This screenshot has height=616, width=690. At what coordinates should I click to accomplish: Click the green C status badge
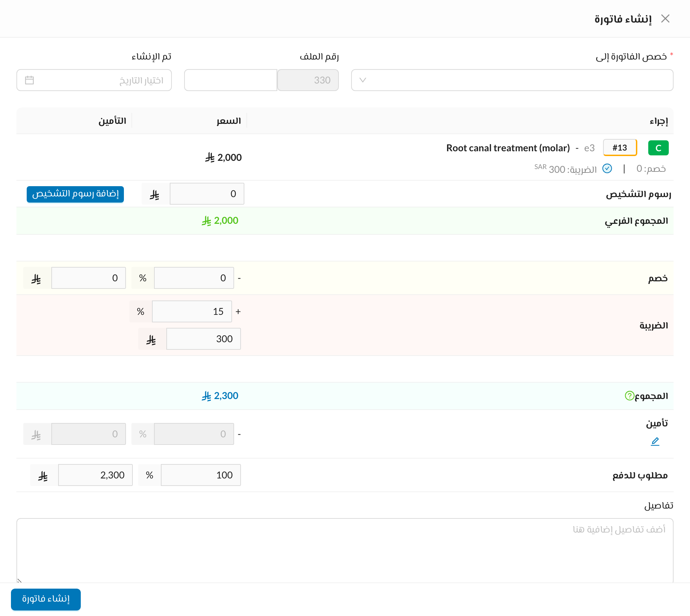tap(658, 148)
